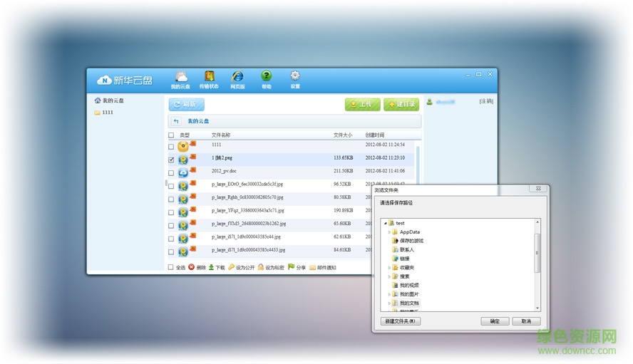The height and width of the screenshot is (364, 633).
Task: Select 我的文档 in the folder tree
Action: point(408,303)
